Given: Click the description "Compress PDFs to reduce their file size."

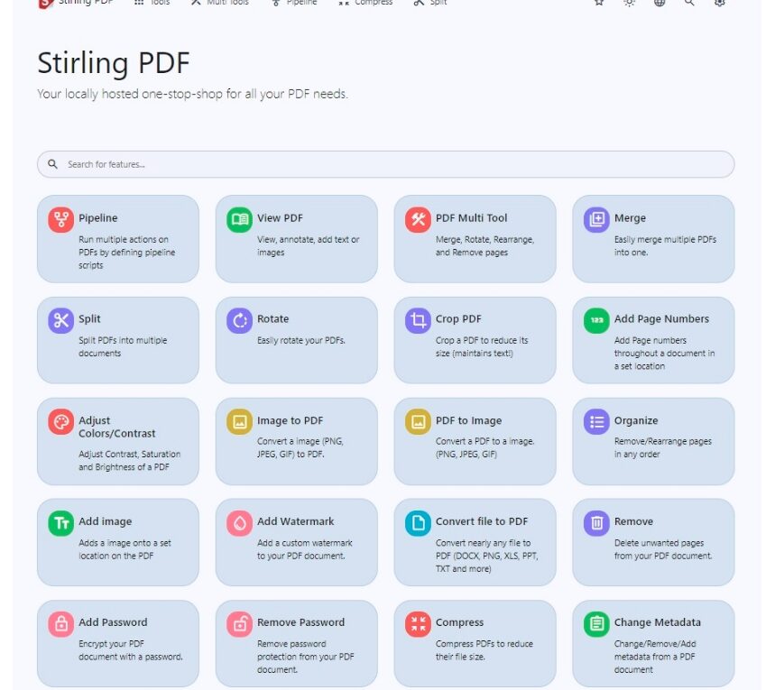Looking at the screenshot, I should pos(484,650).
